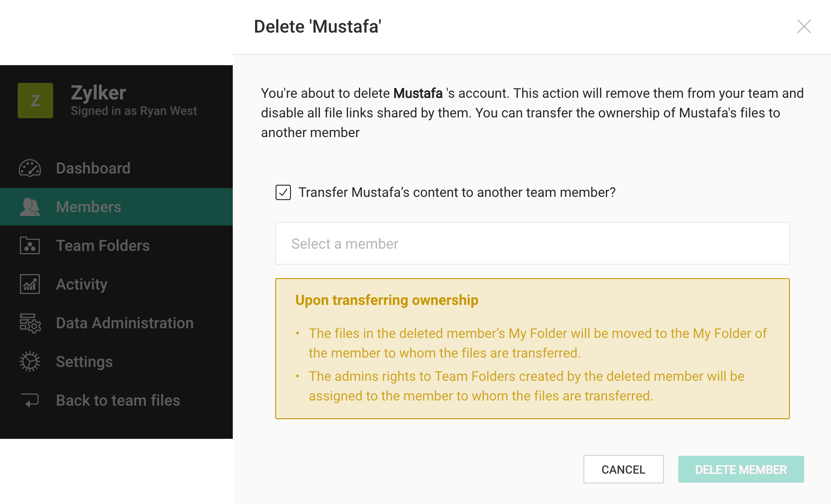Click the Settings gear icon
The image size is (831, 504).
click(x=30, y=362)
